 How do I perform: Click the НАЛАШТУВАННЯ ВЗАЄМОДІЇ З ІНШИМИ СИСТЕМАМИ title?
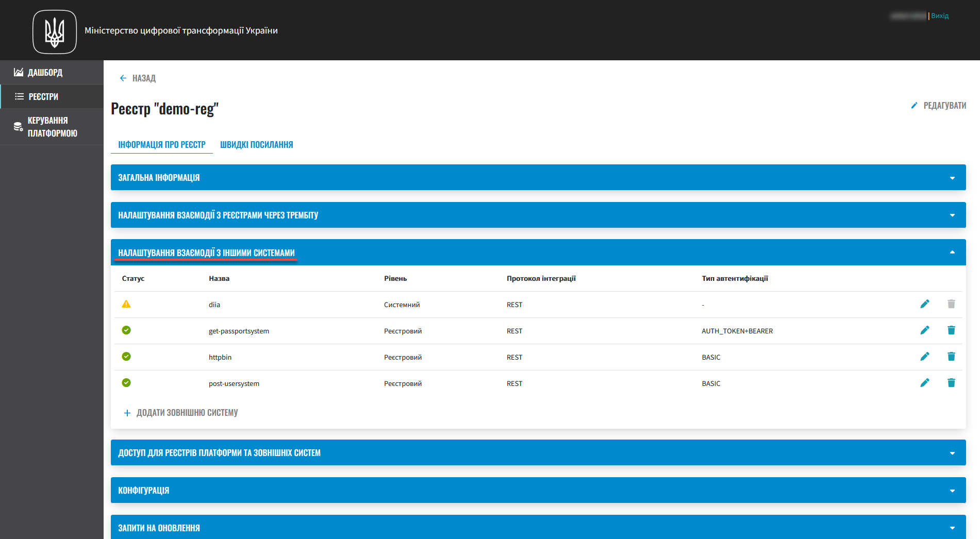tap(206, 252)
